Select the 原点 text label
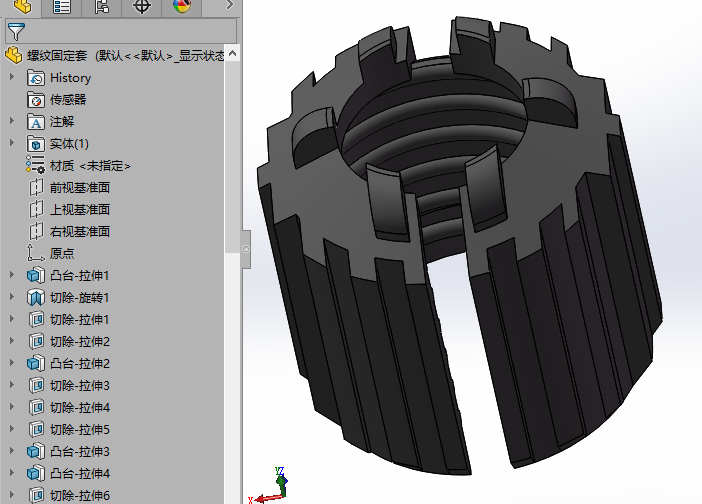Screen dimensions: 702x504 click(62, 253)
